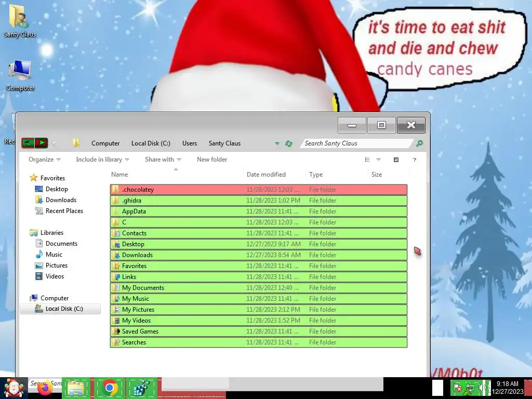532x399 pixels.
Task: Open the Organize menu
Action: (45, 159)
